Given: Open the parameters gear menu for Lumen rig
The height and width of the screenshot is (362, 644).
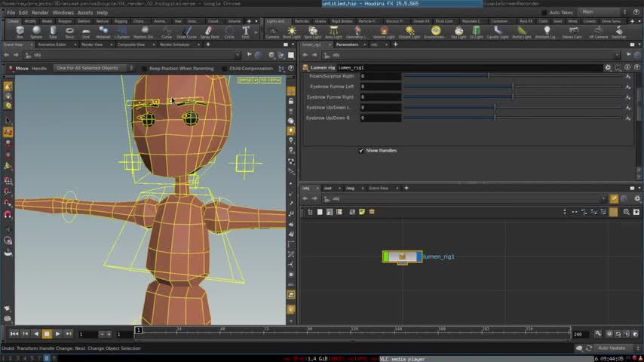Looking at the screenshot, I should (x=608, y=67).
